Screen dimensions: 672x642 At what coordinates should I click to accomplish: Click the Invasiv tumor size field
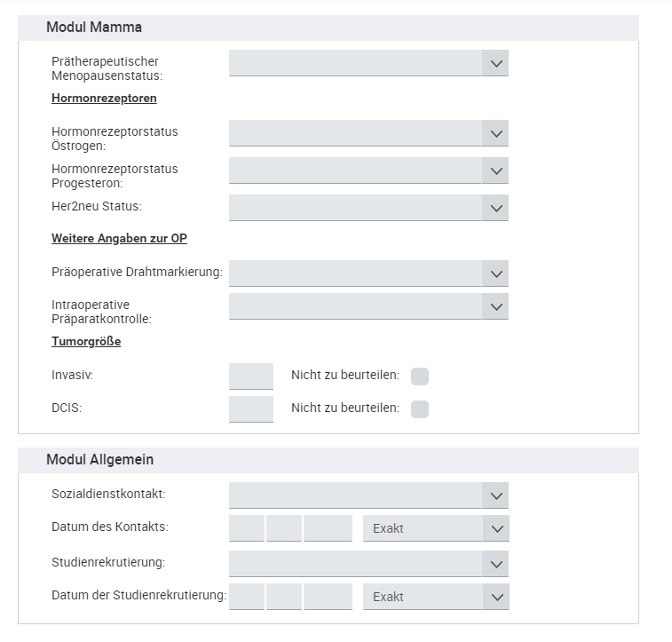(251, 376)
